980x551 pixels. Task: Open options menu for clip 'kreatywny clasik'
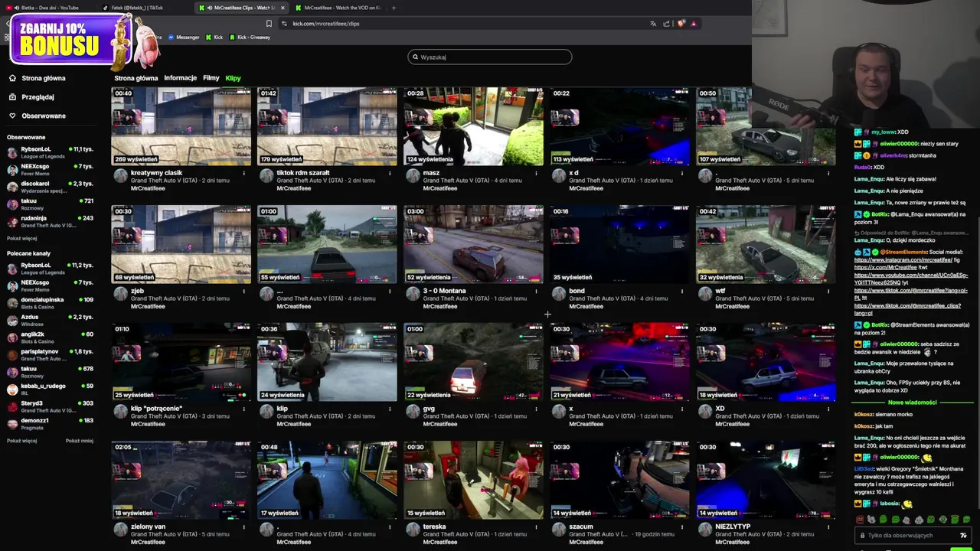(x=244, y=174)
